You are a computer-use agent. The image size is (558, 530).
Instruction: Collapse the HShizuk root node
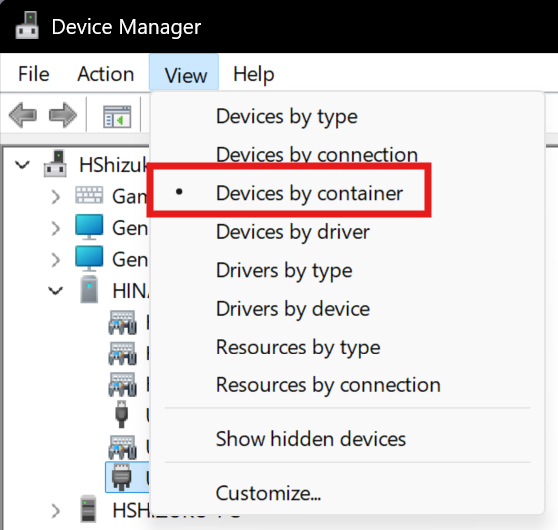pos(22,165)
